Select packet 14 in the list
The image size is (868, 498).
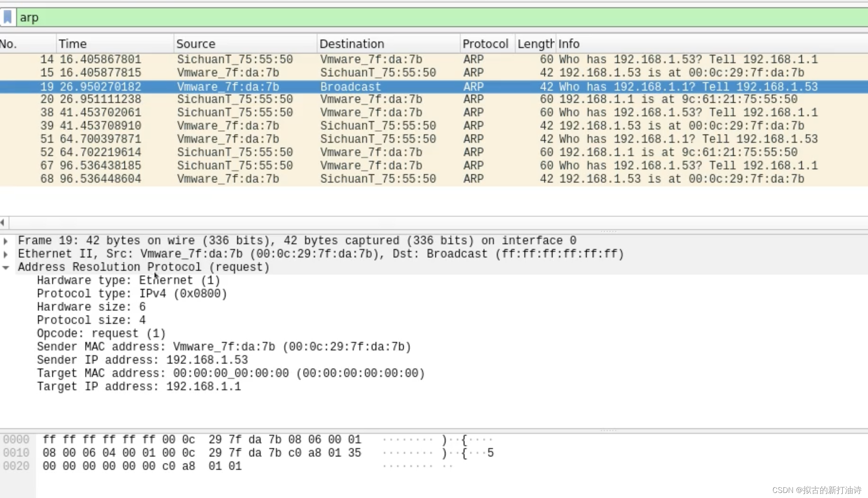click(434, 59)
